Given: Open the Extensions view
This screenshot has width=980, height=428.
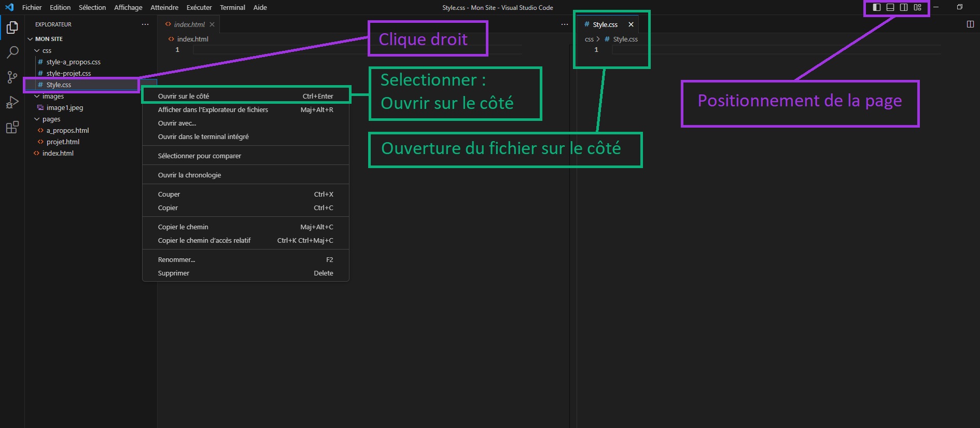Looking at the screenshot, I should point(12,128).
